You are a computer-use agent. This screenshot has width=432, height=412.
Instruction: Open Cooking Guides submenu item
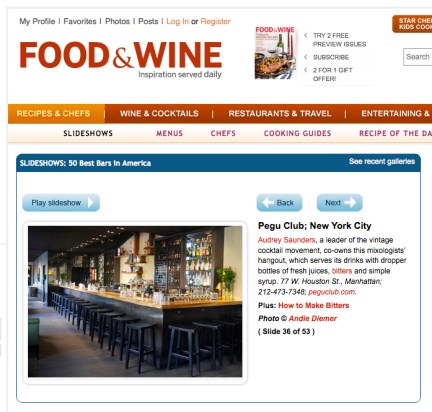coord(297,133)
